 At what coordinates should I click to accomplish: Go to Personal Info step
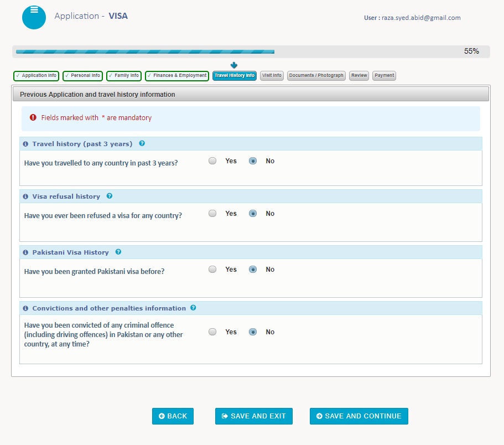82,76
